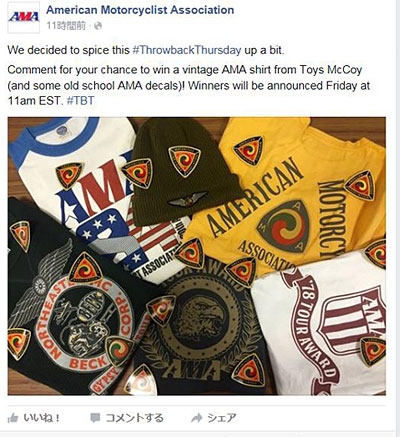Open the vintage AMA shirts photo
This screenshot has height=437, width=400.
click(x=197, y=256)
